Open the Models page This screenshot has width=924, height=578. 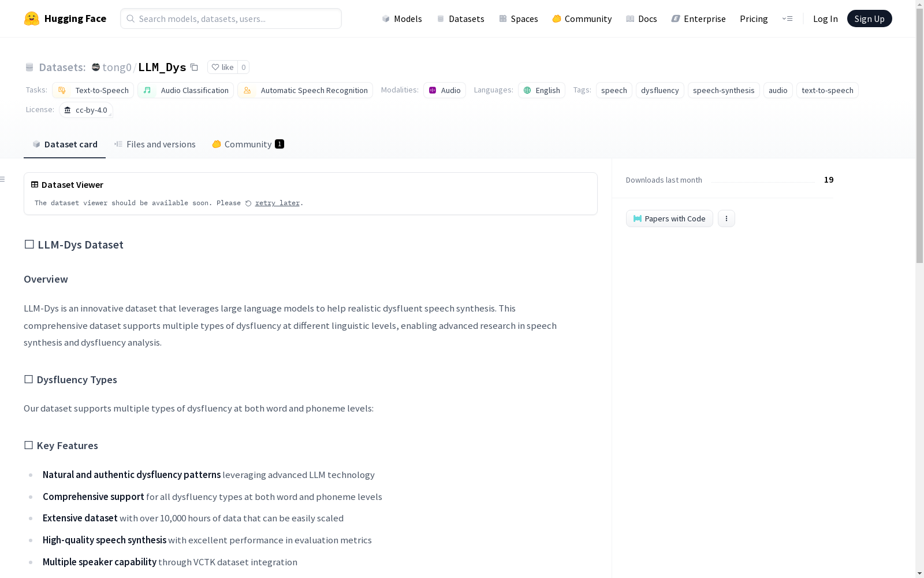coord(402,18)
